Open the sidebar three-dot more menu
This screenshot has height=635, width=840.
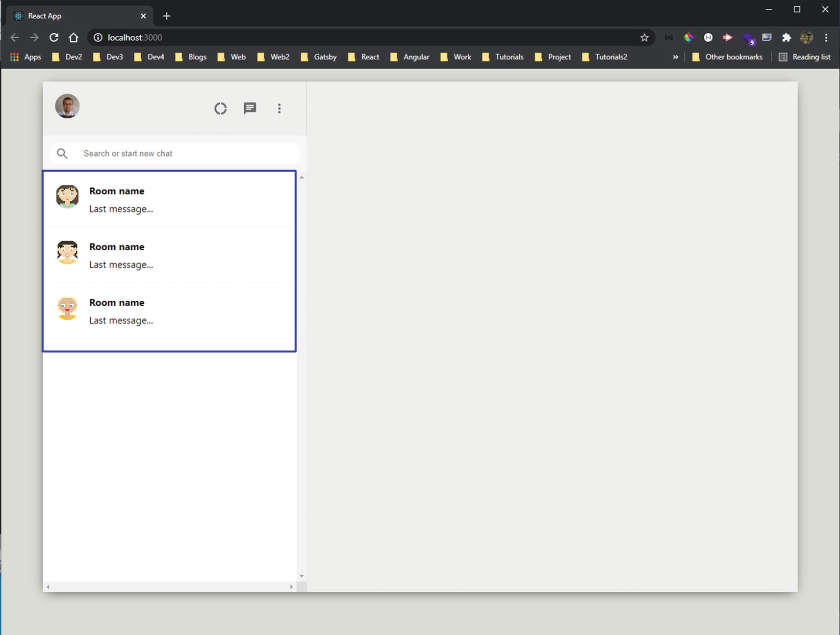point(279,108)
